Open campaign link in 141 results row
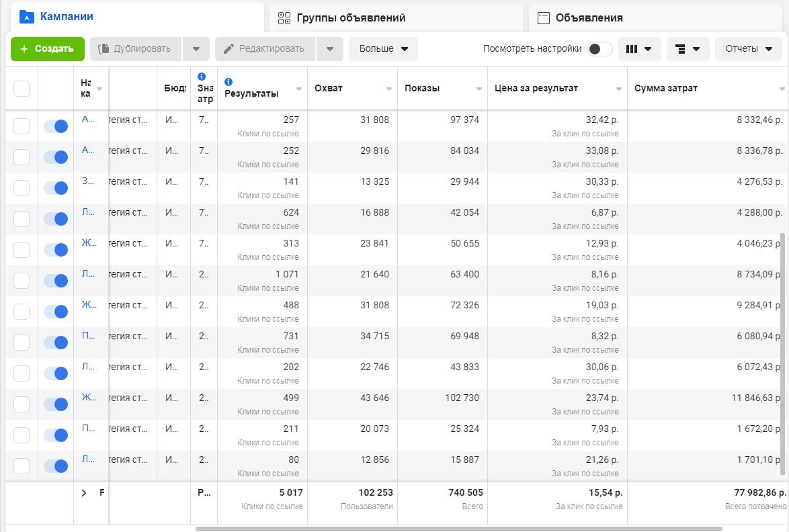 88,181
